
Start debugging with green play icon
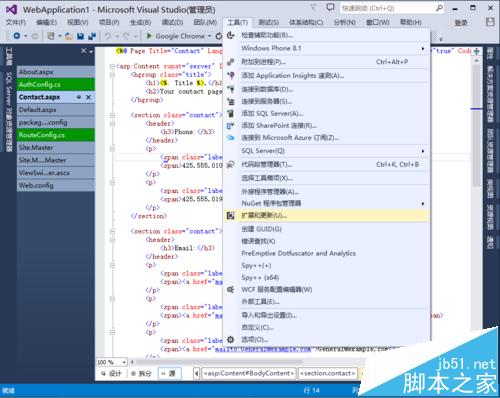pos(149,36)
